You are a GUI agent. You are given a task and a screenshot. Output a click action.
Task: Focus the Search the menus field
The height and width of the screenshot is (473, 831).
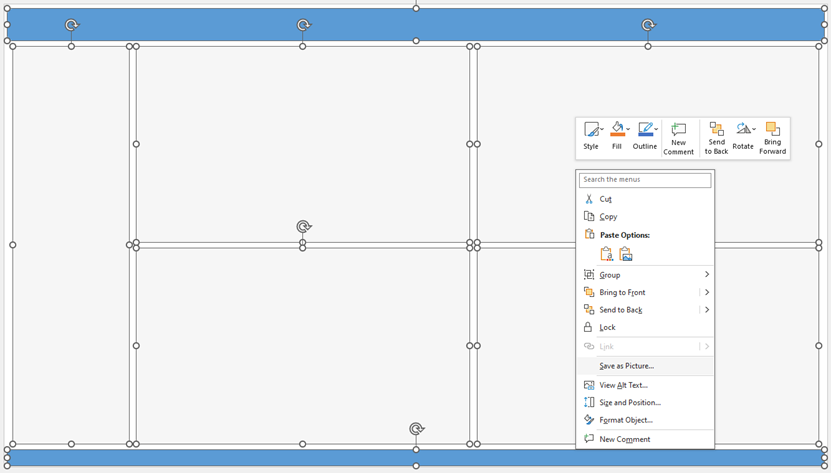pos(645,180)
